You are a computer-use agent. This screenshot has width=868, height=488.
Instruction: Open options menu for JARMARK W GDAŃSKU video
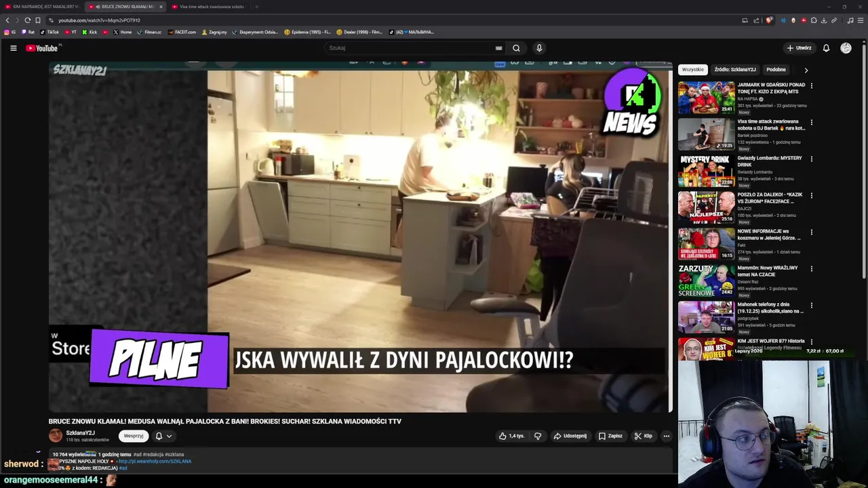click(811, 86)
